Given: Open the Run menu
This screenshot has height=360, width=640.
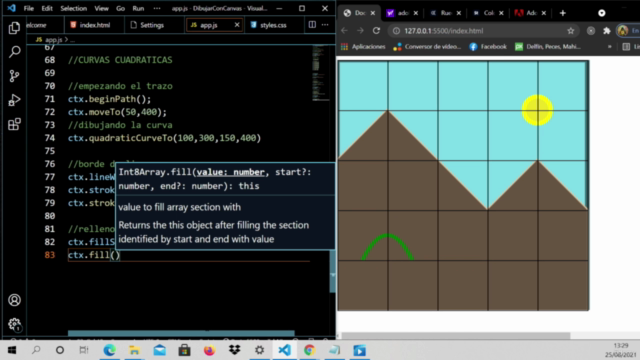Looking at the screenshot, I should 138,8.
